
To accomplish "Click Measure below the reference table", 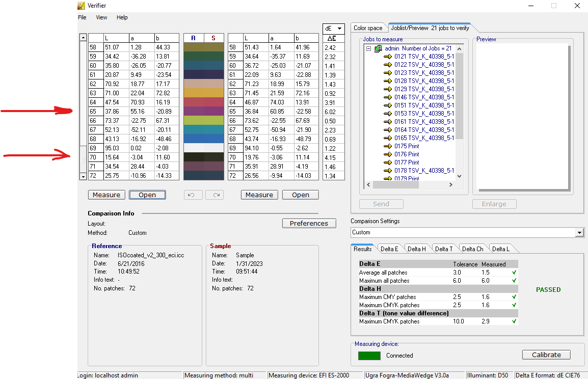I will coord(106,195).
